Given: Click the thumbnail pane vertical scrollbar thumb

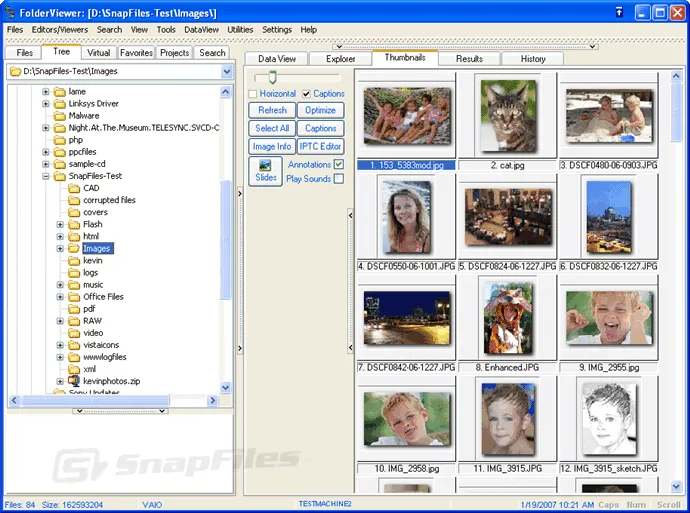Looking at the screenshot, I should tap(676, 112).
